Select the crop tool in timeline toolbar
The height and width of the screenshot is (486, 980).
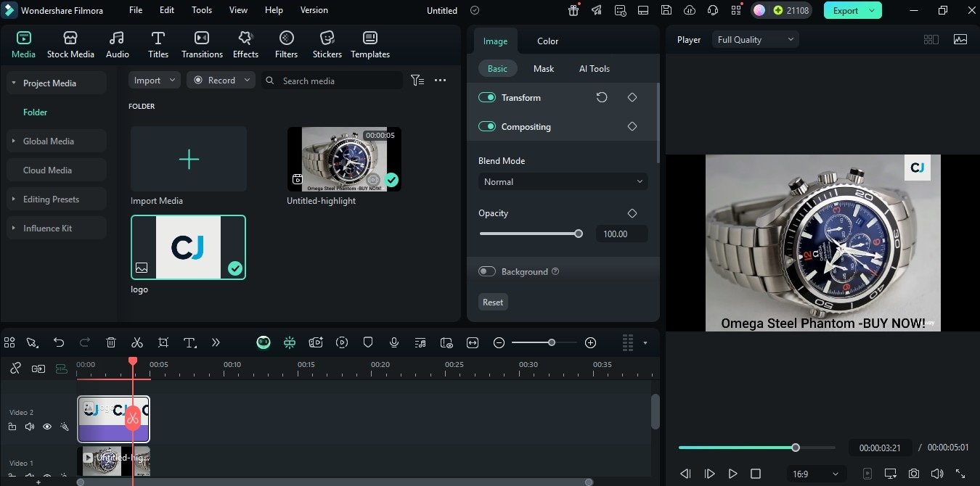(163, 342)
